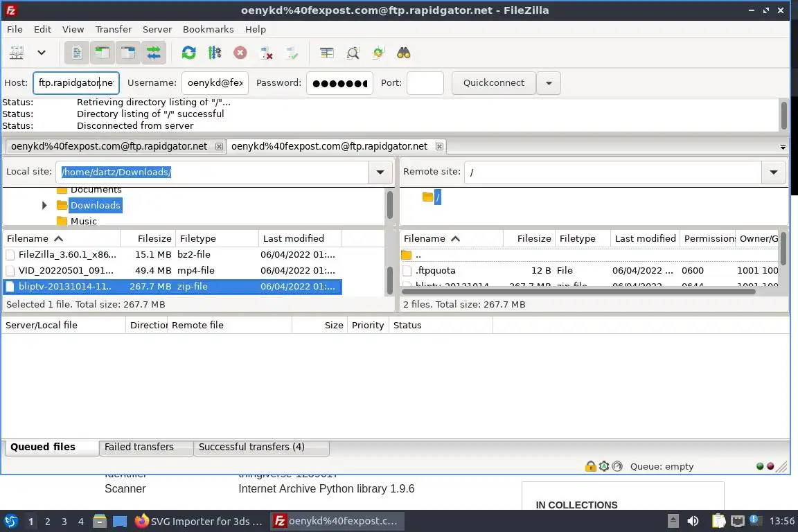798x532 pixels.
Task: Open the directory listing filters dialog
Action: 327,53
